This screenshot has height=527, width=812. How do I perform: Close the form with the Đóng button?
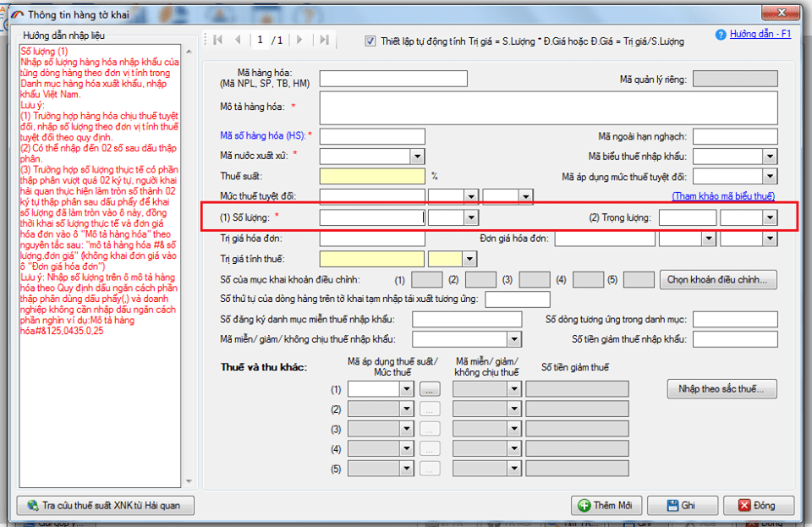click(755, 505)
